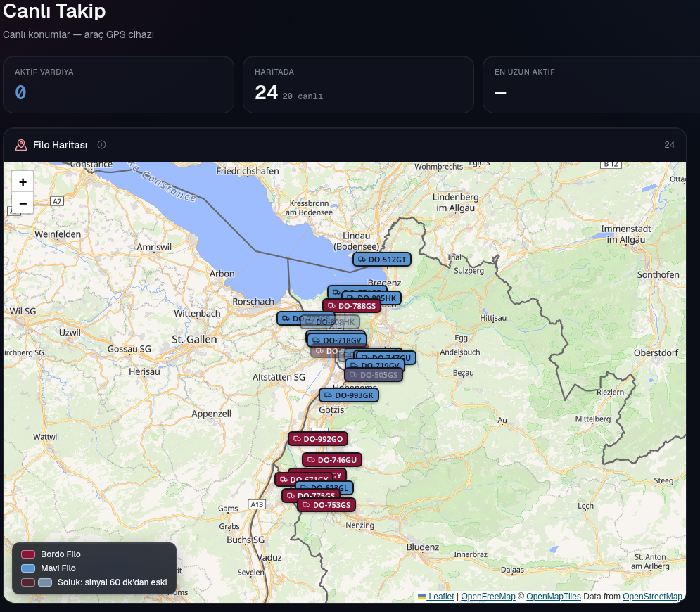Image resolution: width=700 pixels, height=612 pixels.
Task: Click the Bordo Filo legend label
Action: point(61,554)
